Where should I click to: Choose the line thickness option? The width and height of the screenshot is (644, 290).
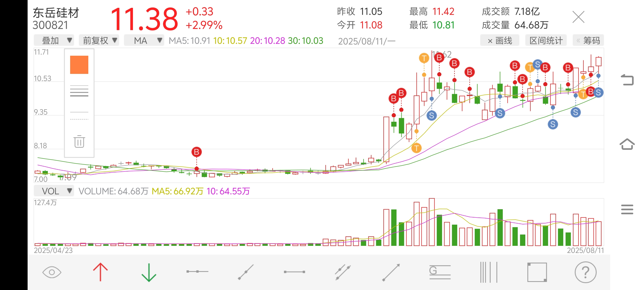(79, 91)
